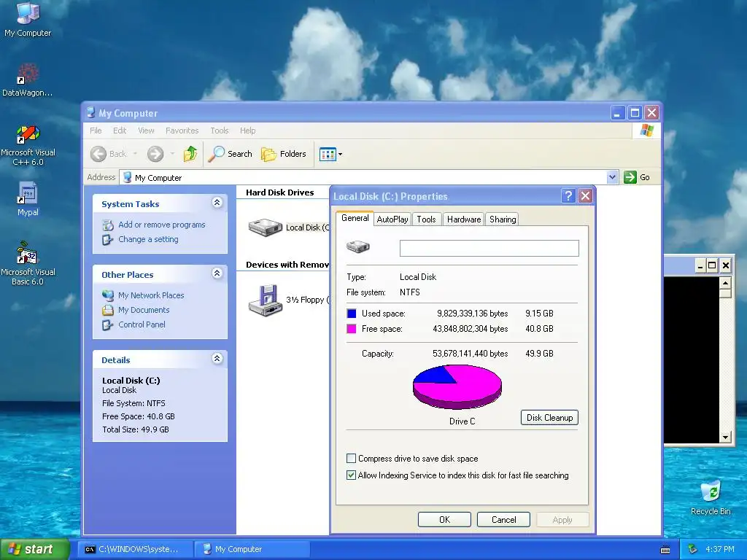
Task: Switch to C:\WINDOWS\system taskbar button
Action: (x=136, y=549)
